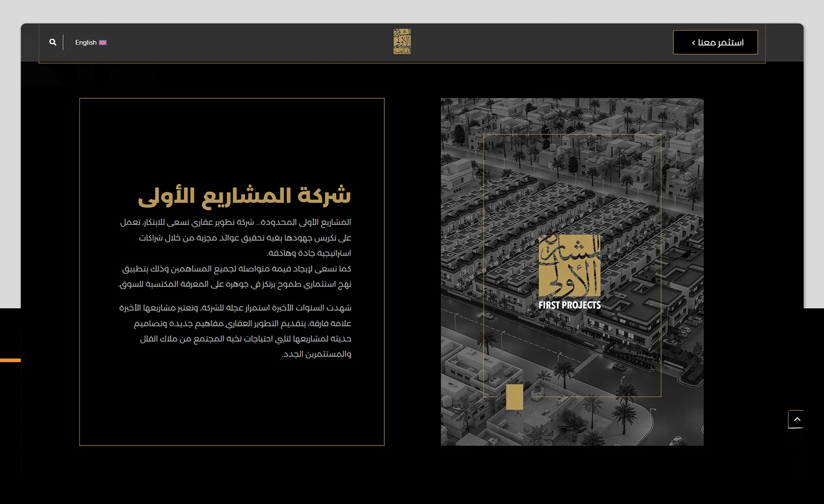Click the paragraph line starting المشاريع الأولى المحدودة
This screenshot has width=824, height=504.
point(236,222)
